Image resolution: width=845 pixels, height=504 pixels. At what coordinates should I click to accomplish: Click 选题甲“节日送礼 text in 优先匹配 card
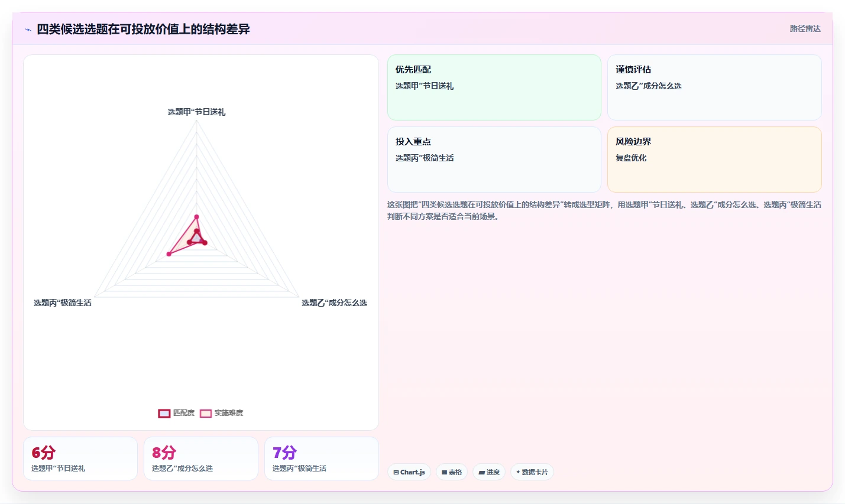click(425, 86)
